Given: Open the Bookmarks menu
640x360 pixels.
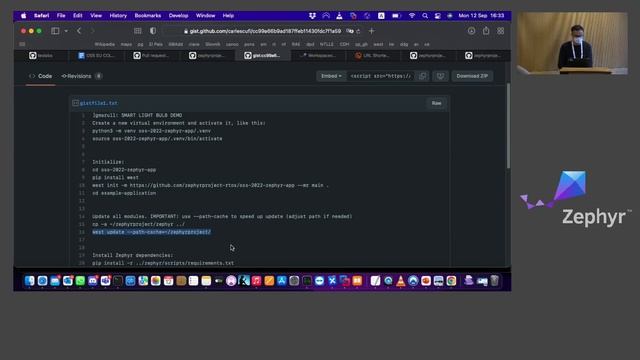Looking at the screenshot, I should pyautogui.click(x=148, y=16).
